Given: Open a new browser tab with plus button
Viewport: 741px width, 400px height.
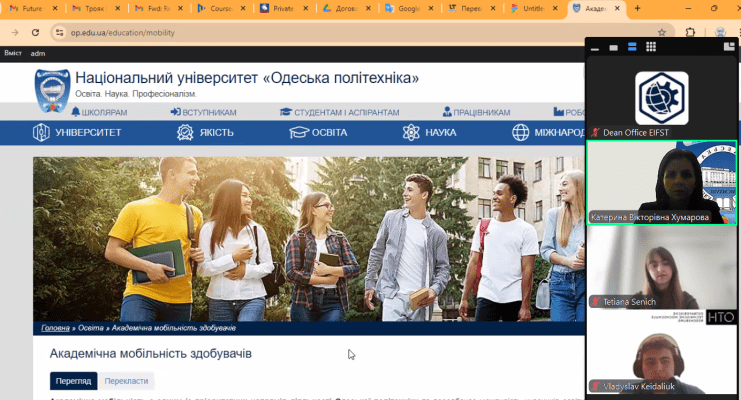Looking at the screenshot, I should [637, 9].
